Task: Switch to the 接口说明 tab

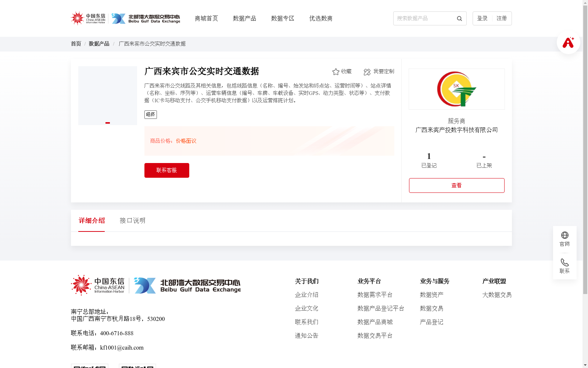Action: tap(132, 220)
